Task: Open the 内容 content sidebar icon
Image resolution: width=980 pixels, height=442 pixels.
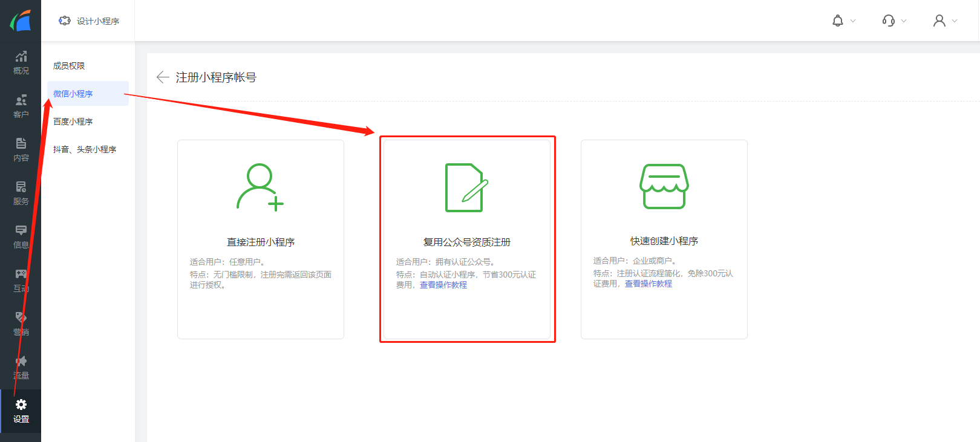Action: (x=21, y=150)
